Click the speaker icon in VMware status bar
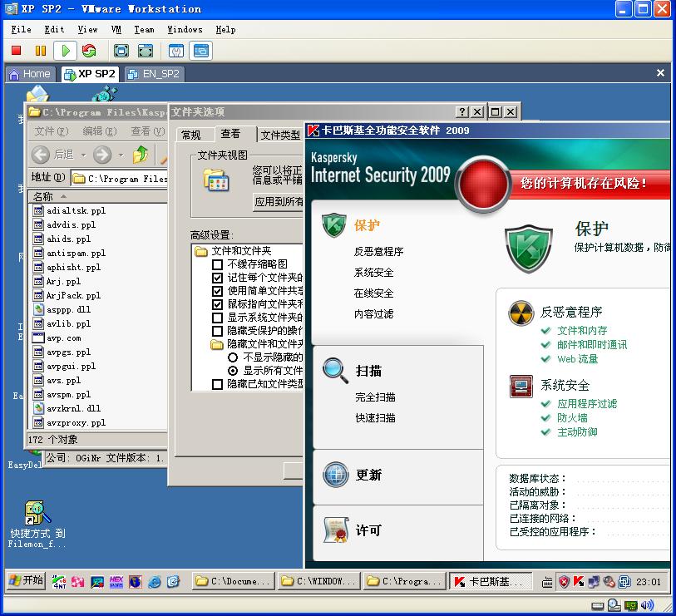The image size is (676, 616). click(x=647, y=605)
